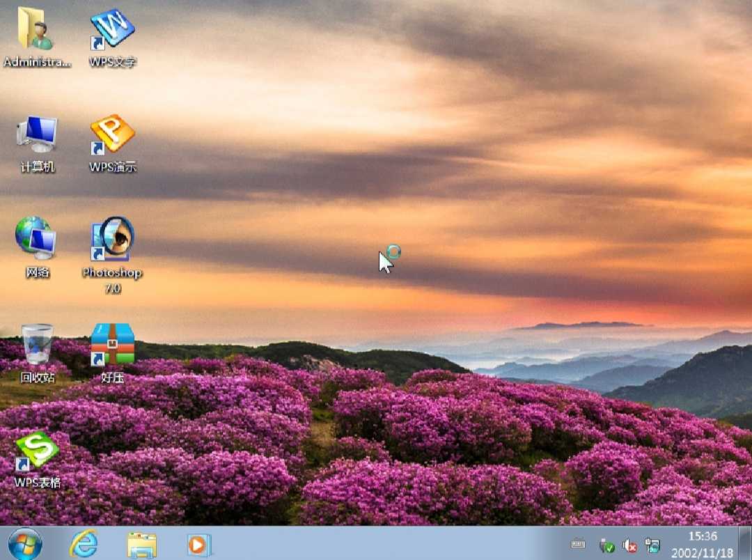The image size is (752, 560).
Task: Launch Windows Media Player from taskbar
Action: point(199,544)
